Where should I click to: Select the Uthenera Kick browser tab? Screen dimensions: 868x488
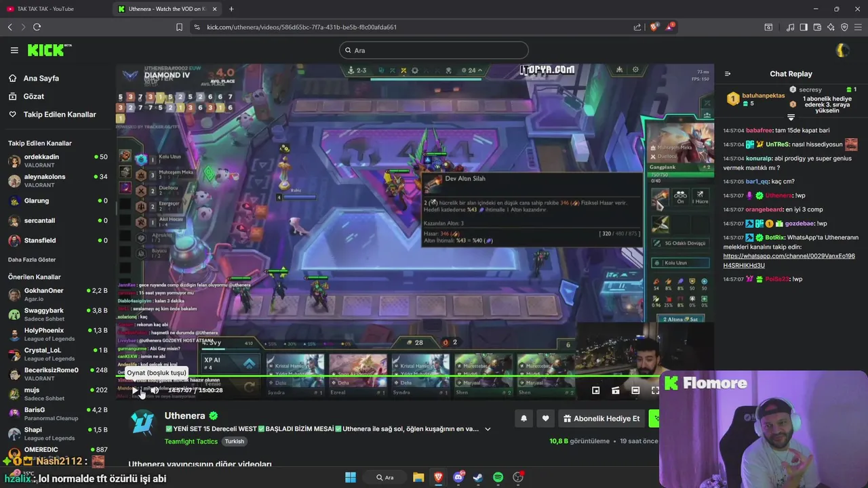[x=166, y=9]
